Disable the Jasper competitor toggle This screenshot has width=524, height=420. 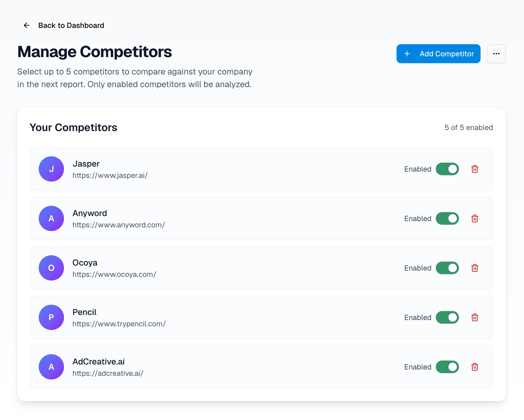click(x=447, y=169)
